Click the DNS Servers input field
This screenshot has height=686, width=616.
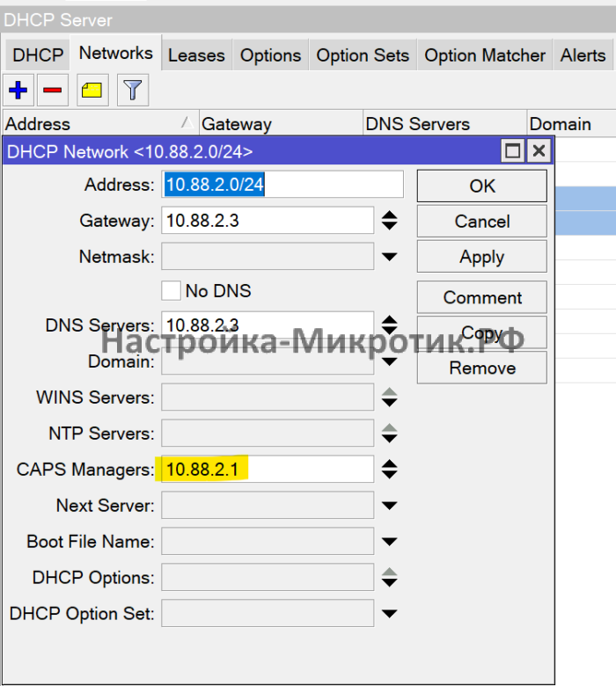click(x=268, y=325)
